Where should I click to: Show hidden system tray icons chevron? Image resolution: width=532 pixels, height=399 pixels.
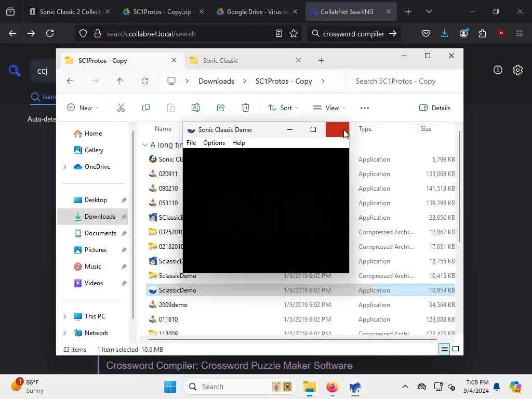pyautogui.click(x=405, y=387)
